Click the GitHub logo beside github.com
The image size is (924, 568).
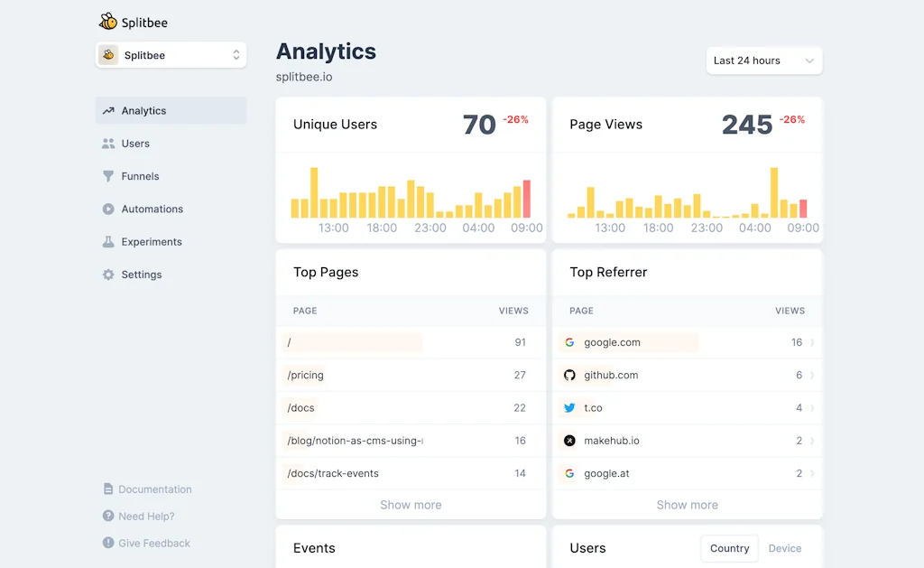569,375
